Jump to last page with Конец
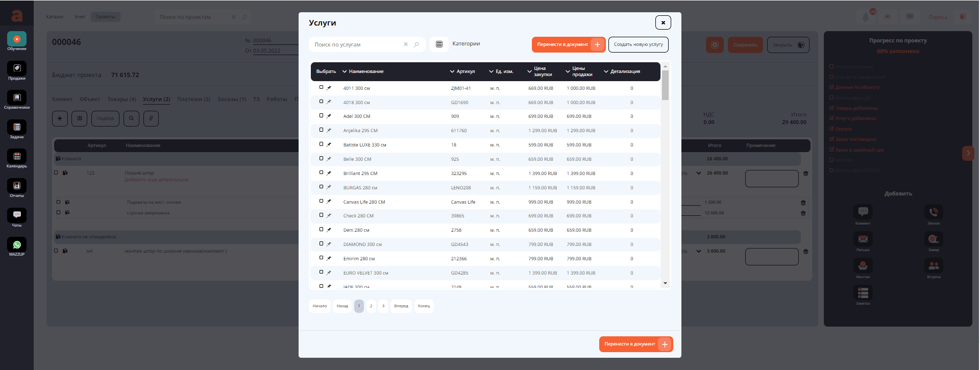The height and width of the screenshot is (370, 980). click(x=424, y=306)
